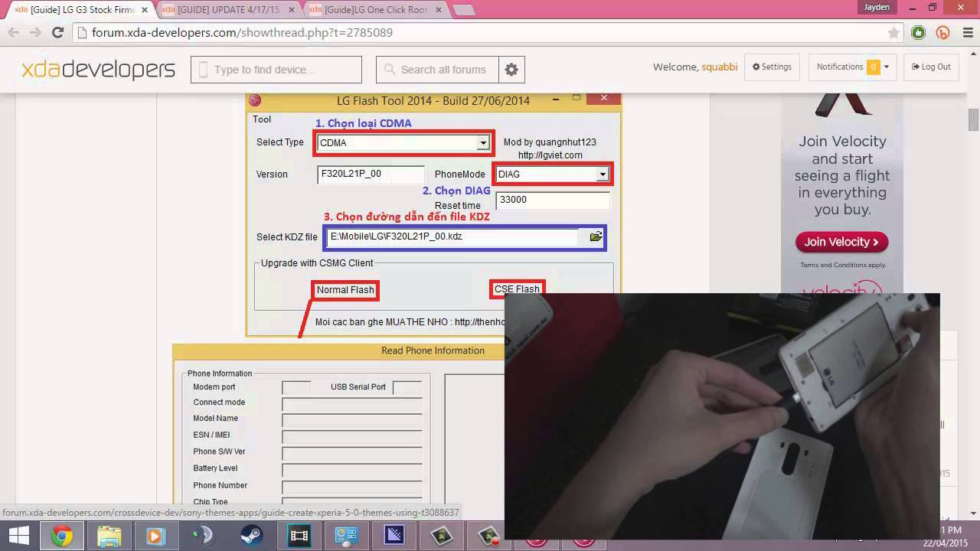
Task: Click the USB Serial Port field
Action: click(407, 387)
